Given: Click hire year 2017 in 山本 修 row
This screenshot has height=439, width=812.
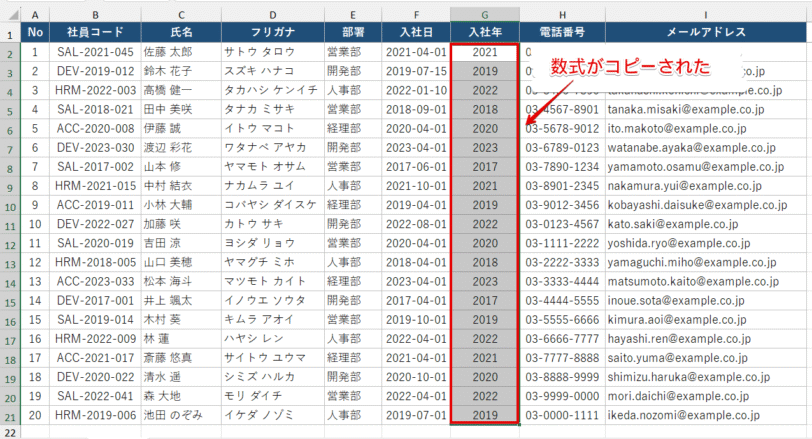Looking at the screenshot, I should (485, 167).
